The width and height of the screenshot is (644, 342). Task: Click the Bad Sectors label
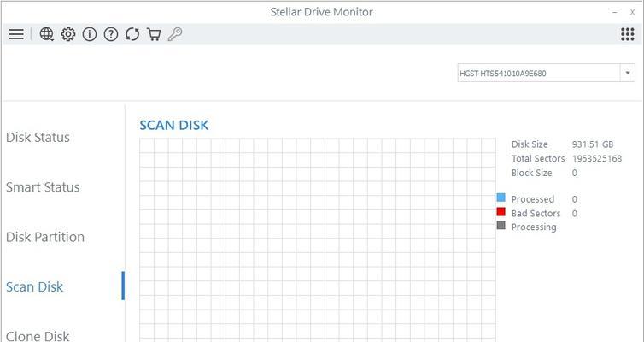tap(536, 214)
